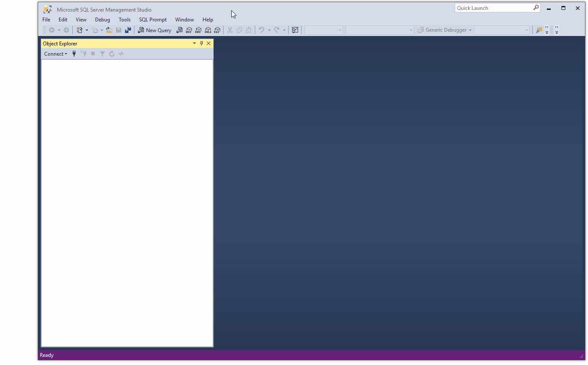Click the New Query button
Viewport: 588px width, 365px height.
tap(155, 30)
